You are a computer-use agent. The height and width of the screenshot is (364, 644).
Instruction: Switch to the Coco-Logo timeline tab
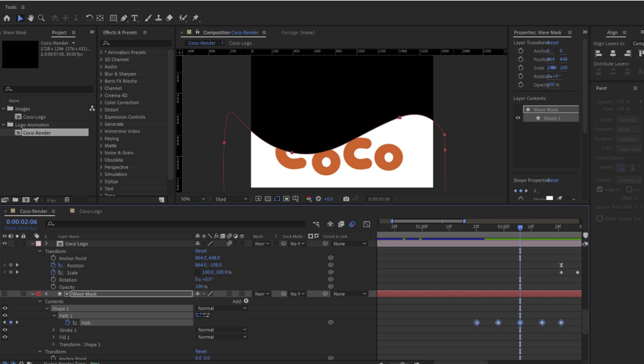[90, 211]
